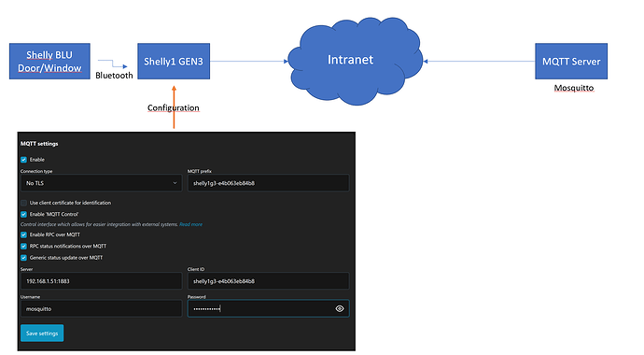
Task: Select the Shelly BLU Door/Window box
Action: point(49,62)
